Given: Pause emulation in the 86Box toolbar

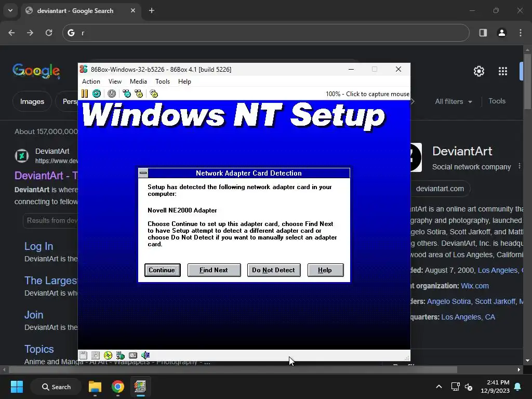Looking at the screenshot, I should [x=85, y=94].
